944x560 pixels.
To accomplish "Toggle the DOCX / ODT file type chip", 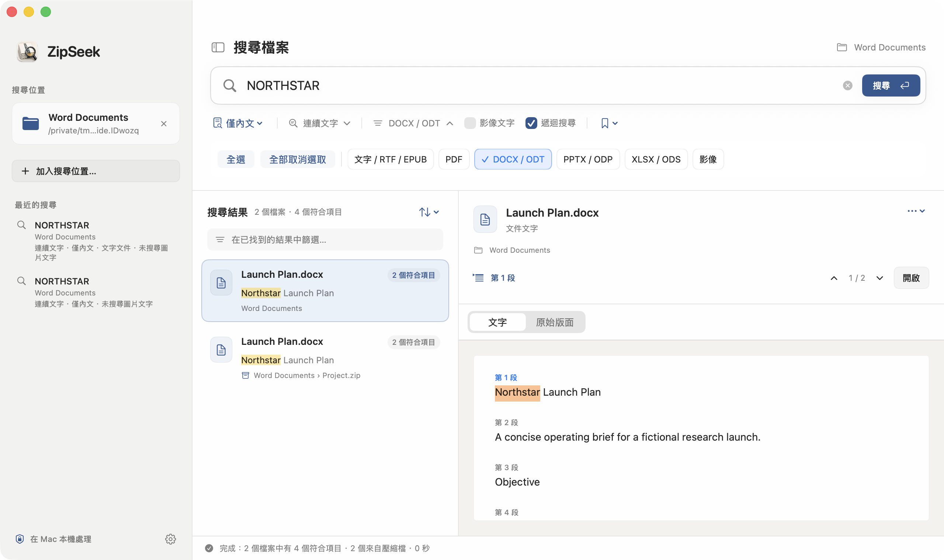I will tap(513, 159).
